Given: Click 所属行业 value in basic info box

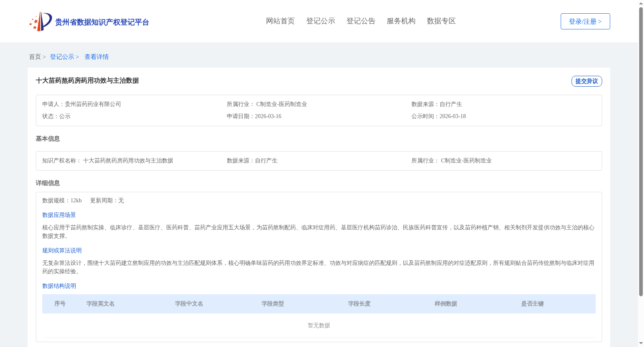Looking at the screenshot, I should pos(466,160).
